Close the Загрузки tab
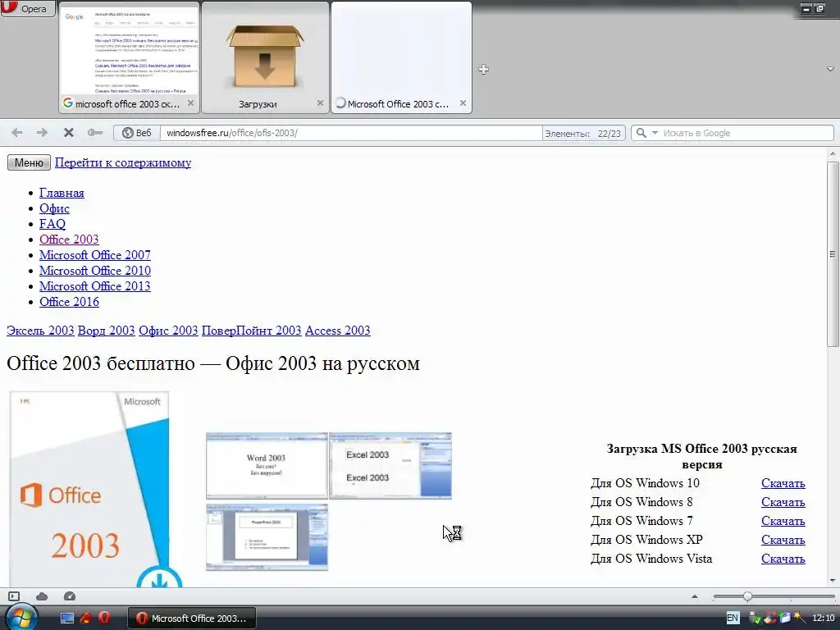 (x=320, y=103)
